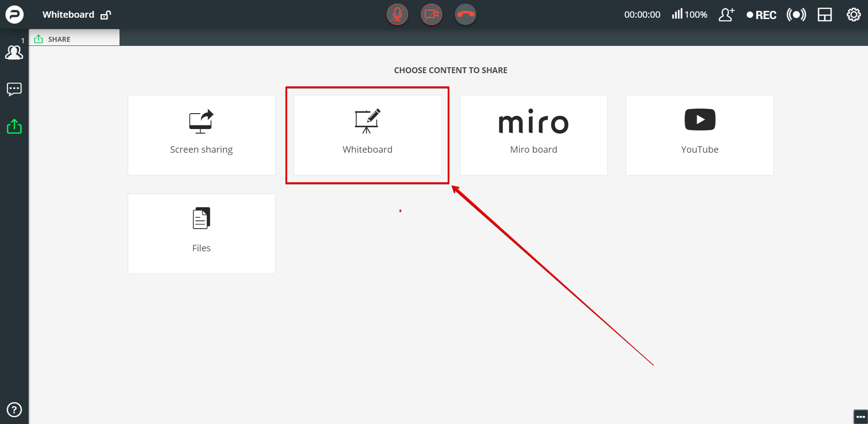Toggle the room lock icon beside Whiteboard title

point(106,15)
